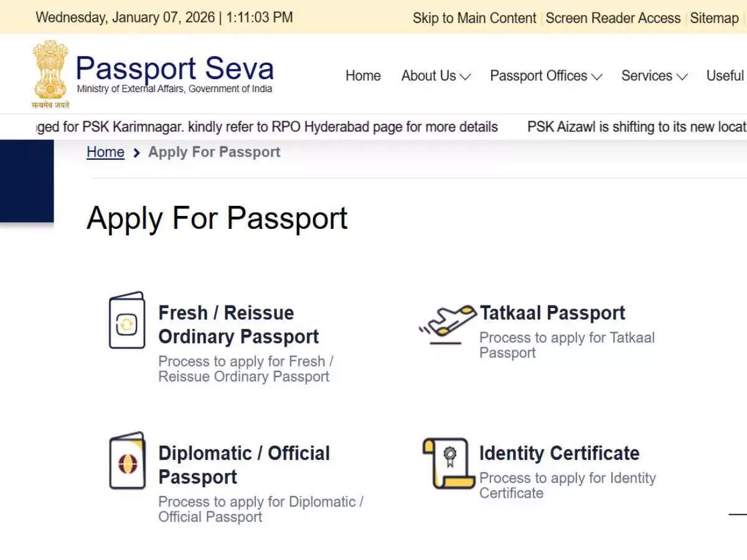Click the Diplomatic passport globe icon
The height and width of the screenshot is (560, 747).
(x=127, y=462)
